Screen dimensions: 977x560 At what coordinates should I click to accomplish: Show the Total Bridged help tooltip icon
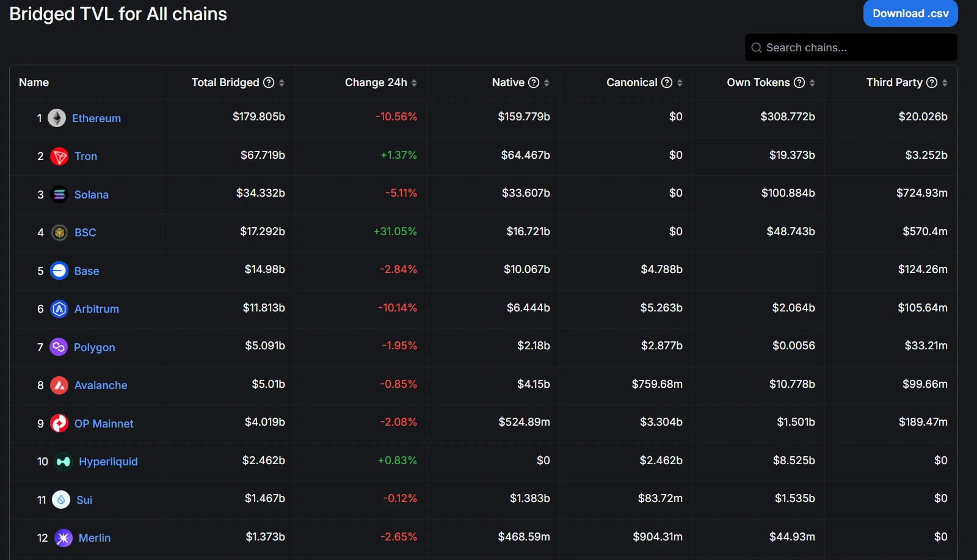269,82
